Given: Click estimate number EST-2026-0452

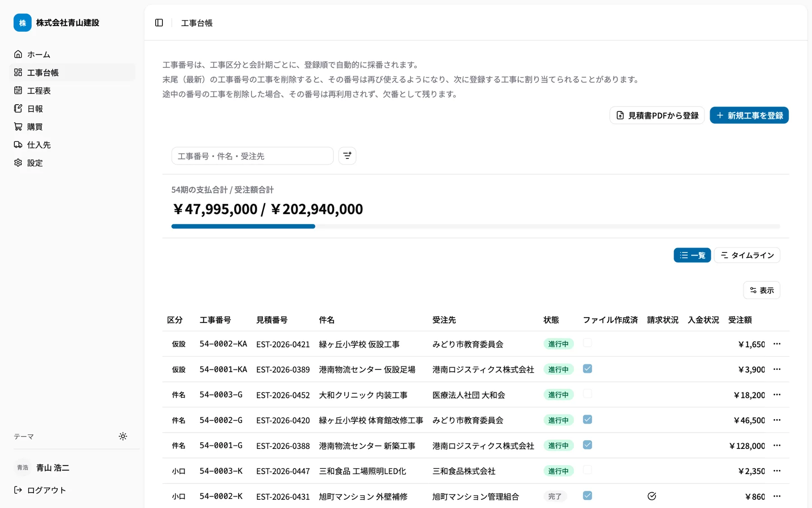Looking at the screenshot, I should (283, 395).
